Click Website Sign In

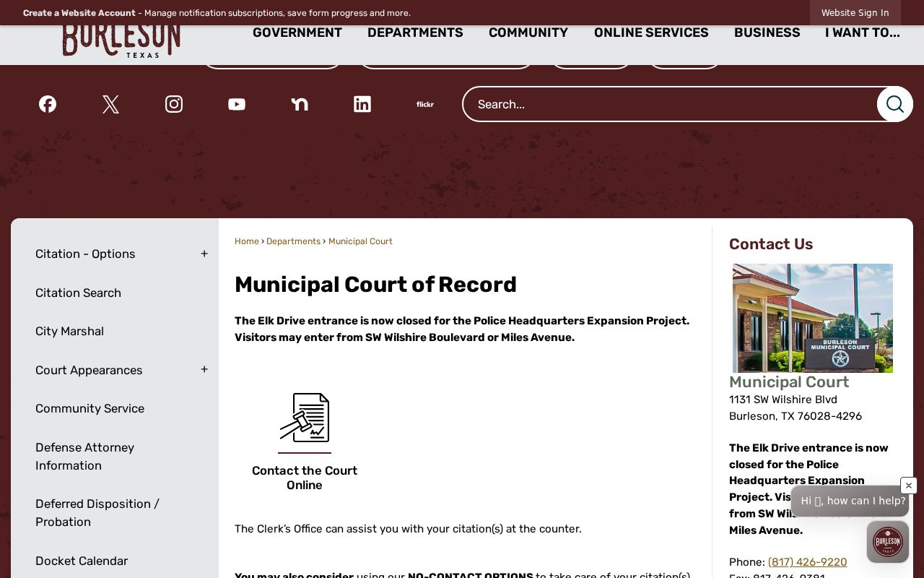pyautogui.click(x=855, y=13)
